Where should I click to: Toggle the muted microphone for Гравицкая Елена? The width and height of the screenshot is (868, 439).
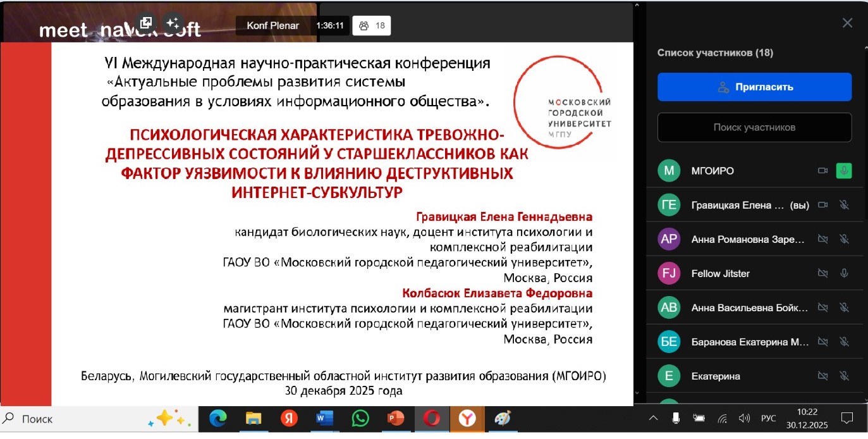click(x=843, y=205)
